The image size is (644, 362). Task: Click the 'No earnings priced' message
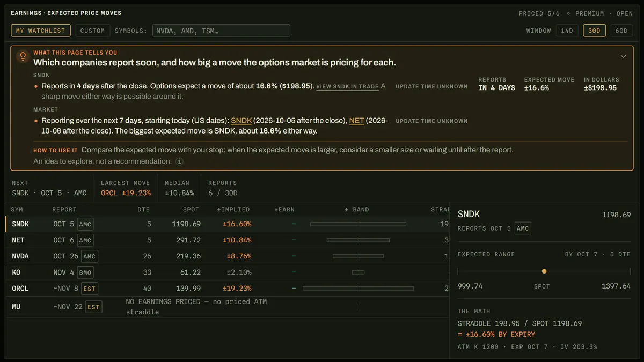click(x=196, y=307)
